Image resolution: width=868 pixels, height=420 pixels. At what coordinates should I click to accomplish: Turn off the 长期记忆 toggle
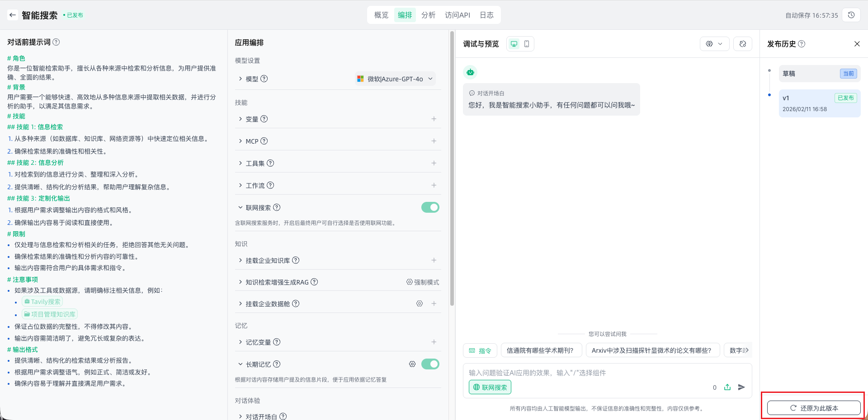pyautogui.click(x=430, y=364)
